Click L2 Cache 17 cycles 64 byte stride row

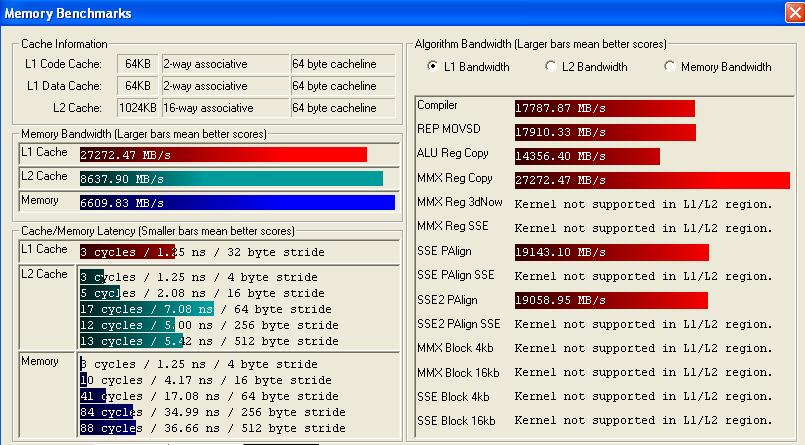(206, 309)
